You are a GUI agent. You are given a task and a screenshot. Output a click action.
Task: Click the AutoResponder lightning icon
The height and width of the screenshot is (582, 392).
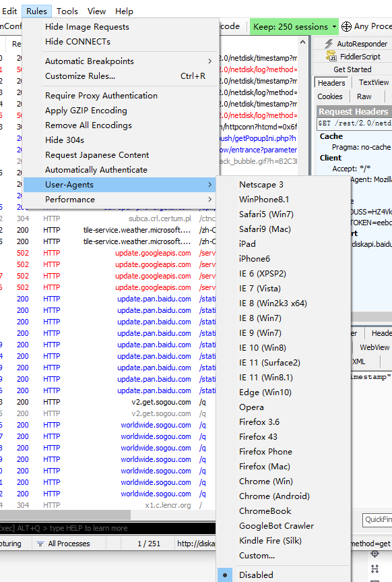[329, 44]
